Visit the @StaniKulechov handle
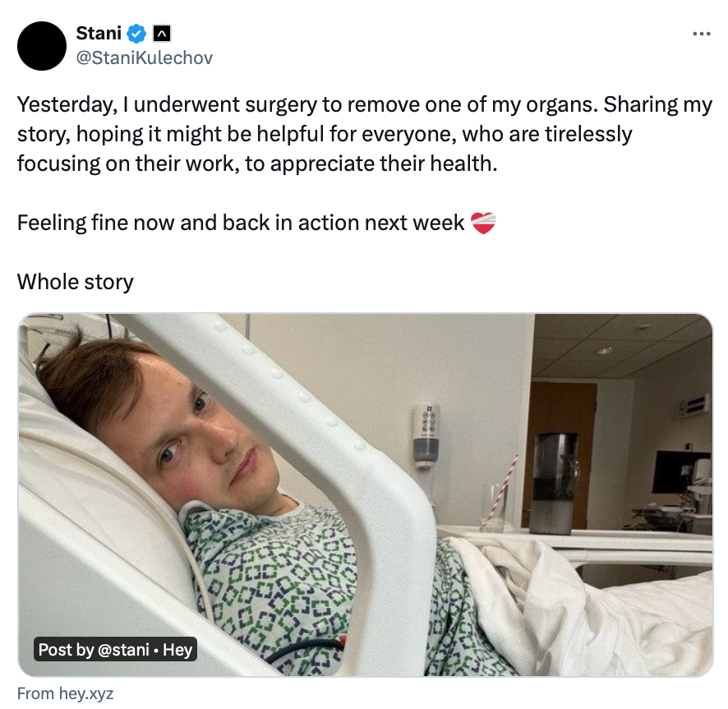The image size is (728, 709). 145,58
